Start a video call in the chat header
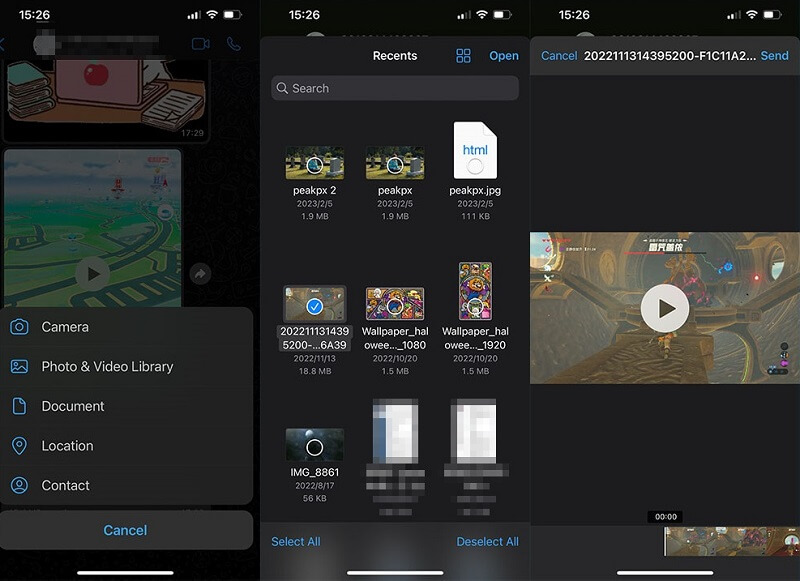 click(201, 44)
